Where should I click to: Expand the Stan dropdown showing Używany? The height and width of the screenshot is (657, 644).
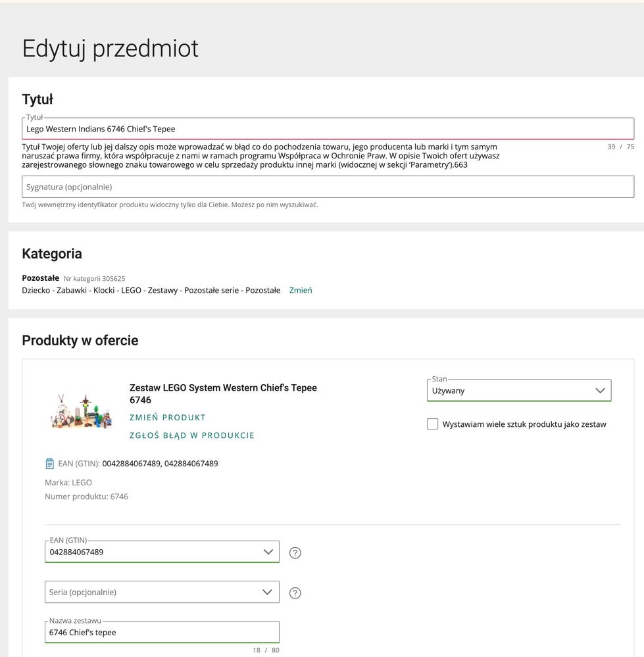point(518,391)
